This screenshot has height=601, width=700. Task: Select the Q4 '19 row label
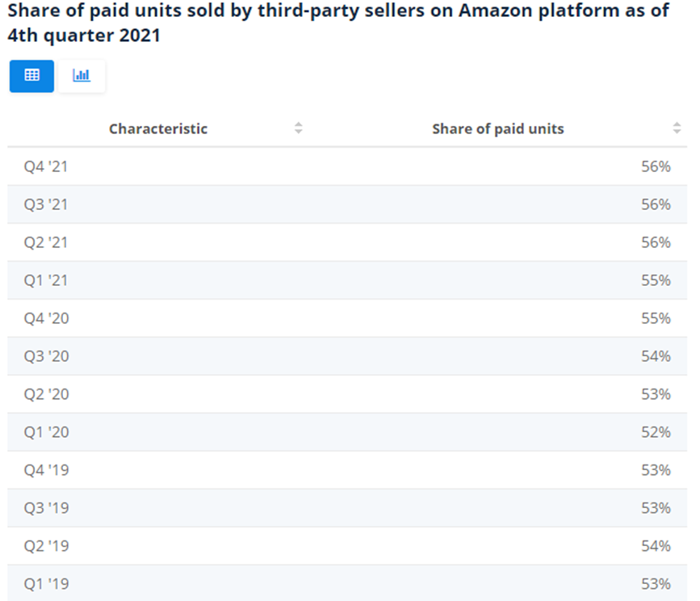click(47, 470)
